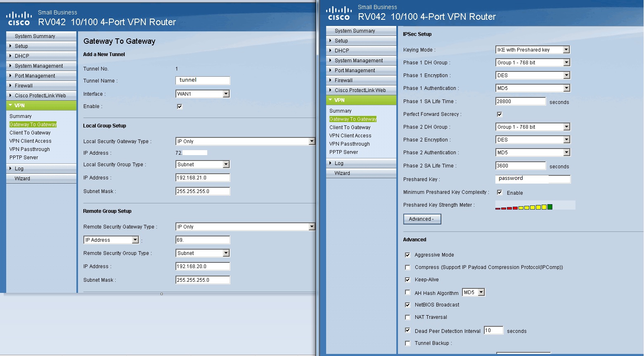Collapse VPN section in right window

pyautogui.click(x=361, y=100)
